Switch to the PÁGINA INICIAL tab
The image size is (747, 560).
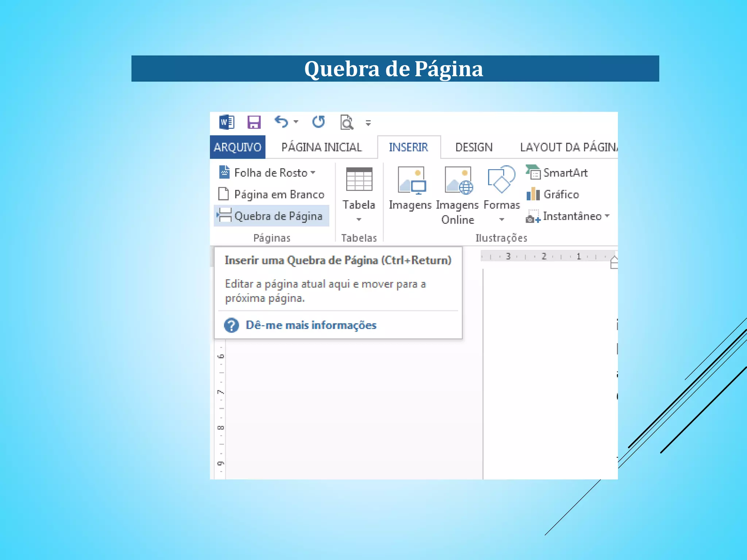[321, 147]
